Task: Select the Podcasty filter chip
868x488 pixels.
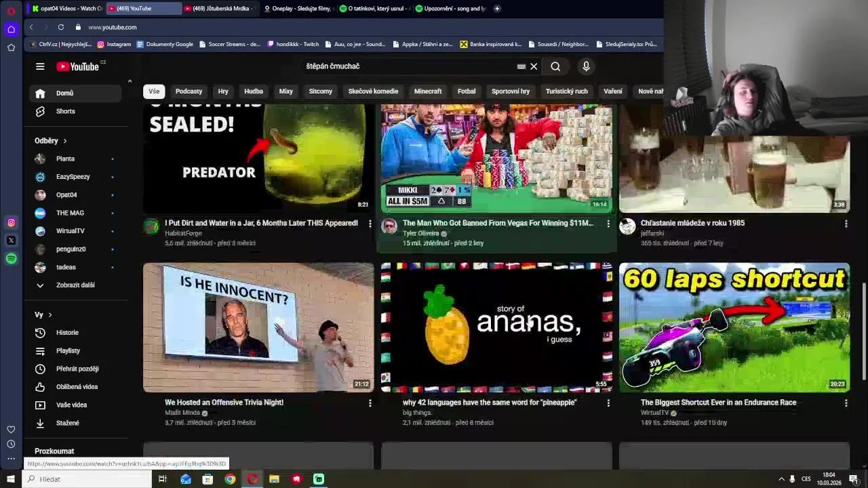Action: 189,91
